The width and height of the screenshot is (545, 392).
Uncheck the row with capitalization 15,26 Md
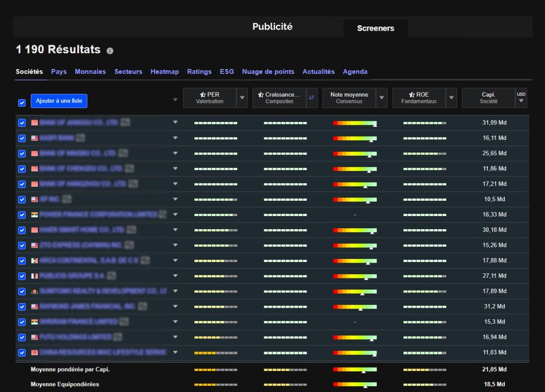22,245
